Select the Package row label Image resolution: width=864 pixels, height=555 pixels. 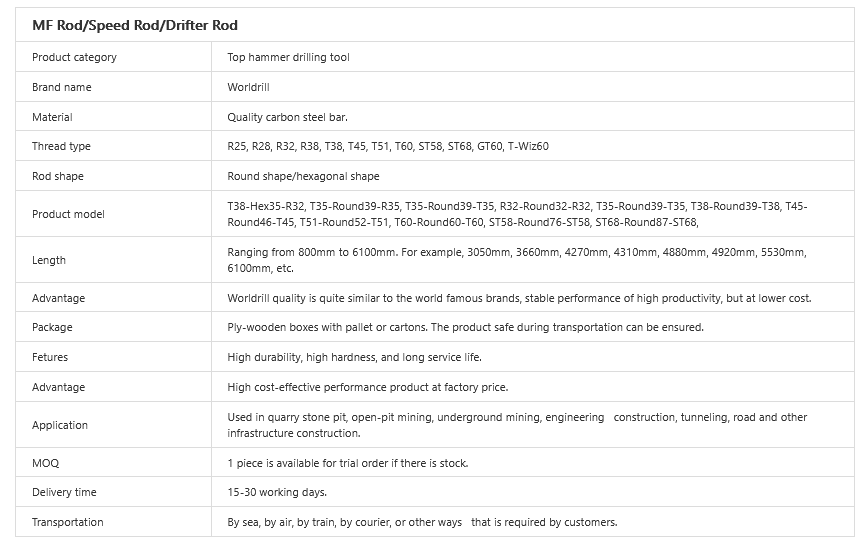point(52,327)
